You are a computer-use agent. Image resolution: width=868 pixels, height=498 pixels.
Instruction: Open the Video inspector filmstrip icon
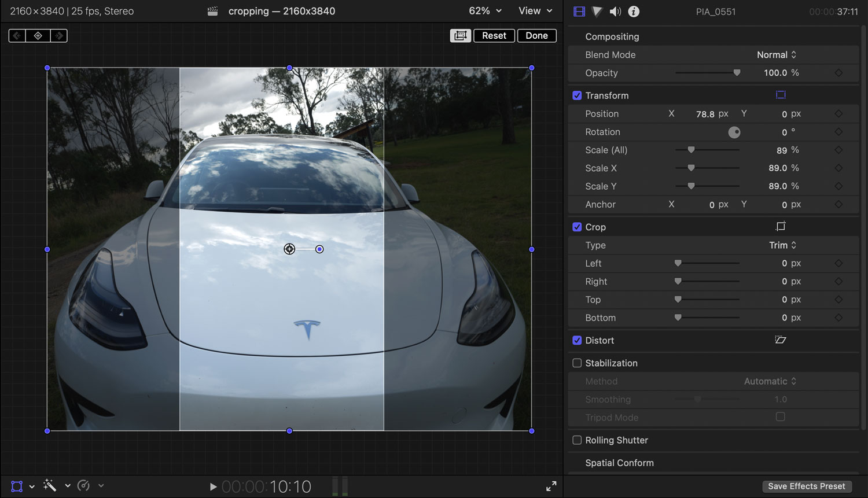[579, 12]
